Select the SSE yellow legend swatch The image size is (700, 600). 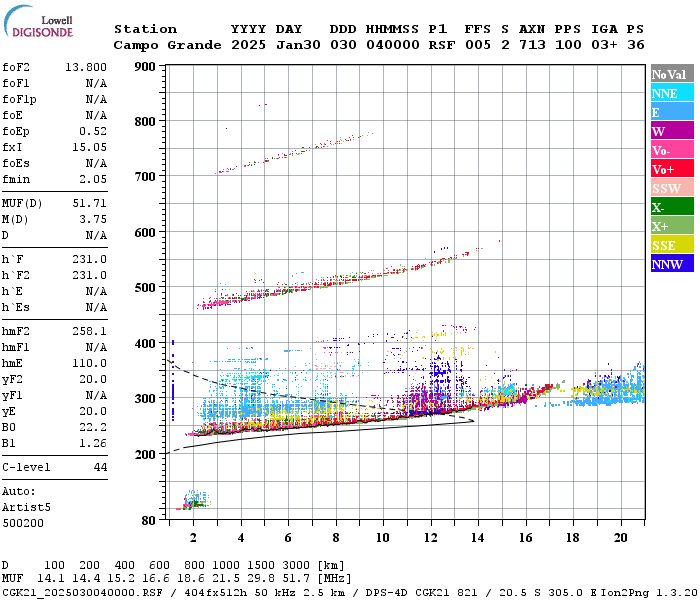[x=672, y=245]
